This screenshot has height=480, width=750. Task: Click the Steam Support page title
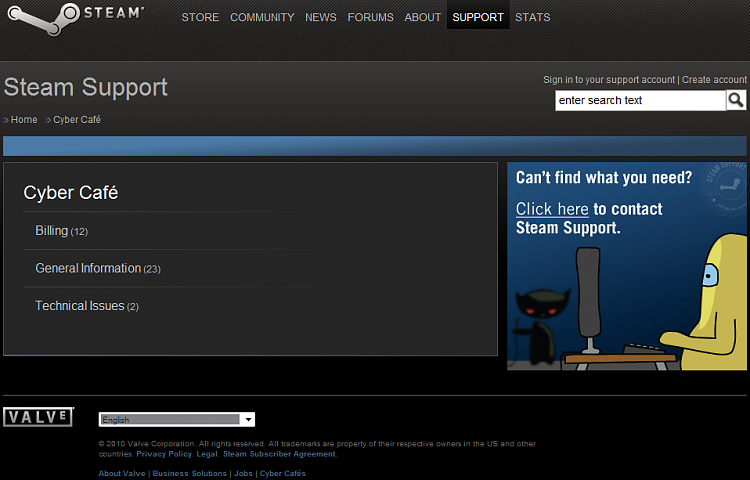tap(86, 87)
